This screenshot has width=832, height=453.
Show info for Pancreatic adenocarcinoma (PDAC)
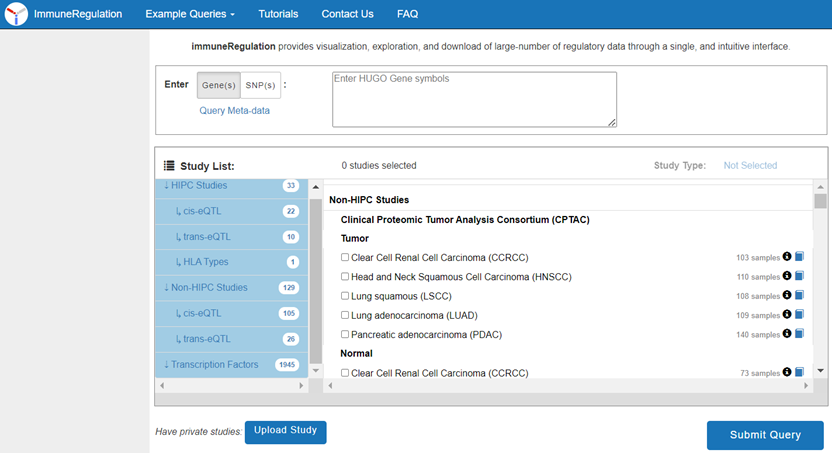click(x=787, y=334)
